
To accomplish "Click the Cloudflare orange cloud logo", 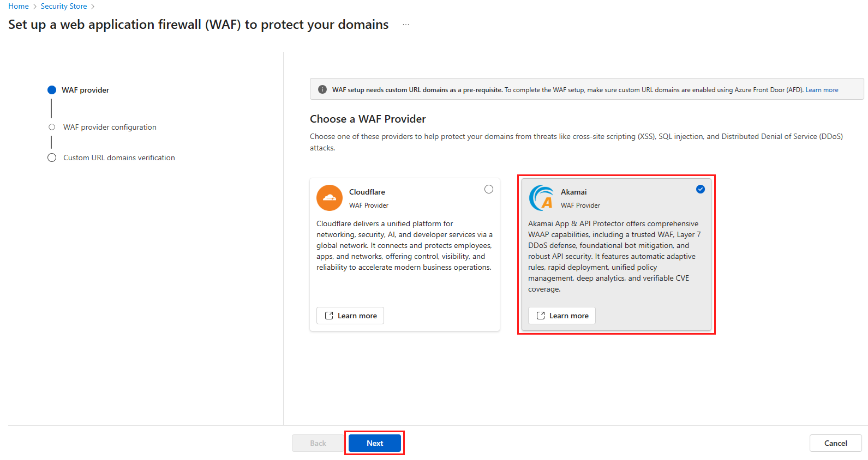I will pos(330,198).
